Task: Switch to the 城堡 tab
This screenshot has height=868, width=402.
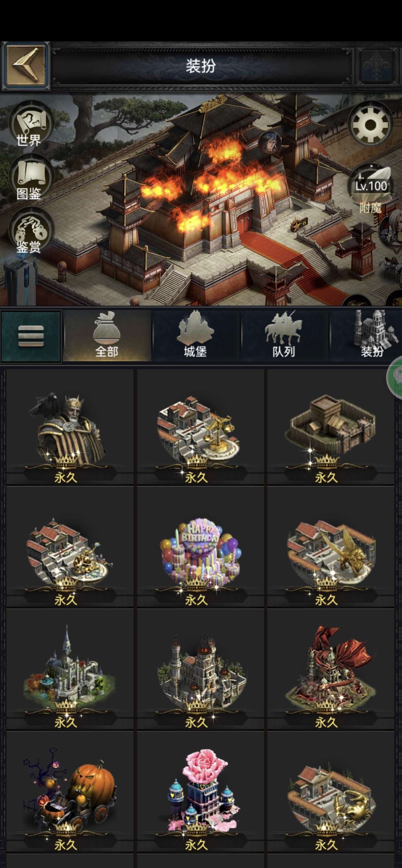Action: [x=196, y=336]
